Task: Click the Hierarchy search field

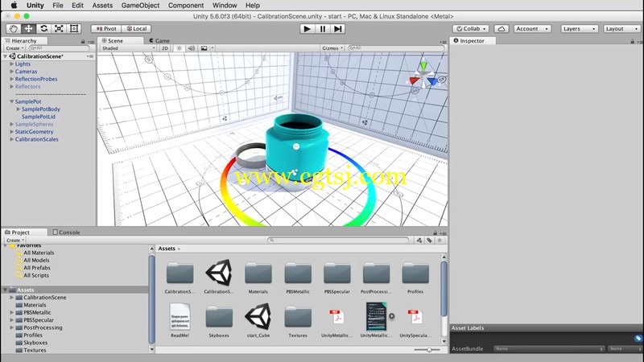Action: (x=59, y=48)
